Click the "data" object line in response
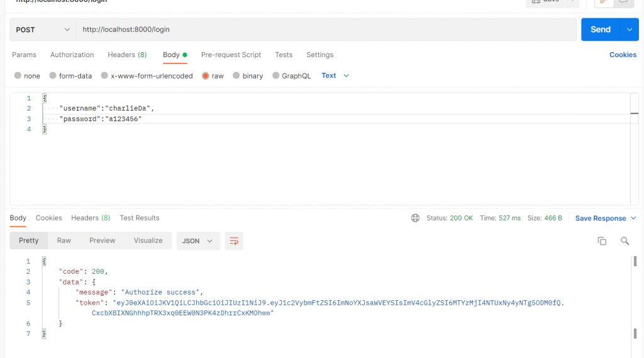The image size is (644, 358). click(x=77, y=282)
